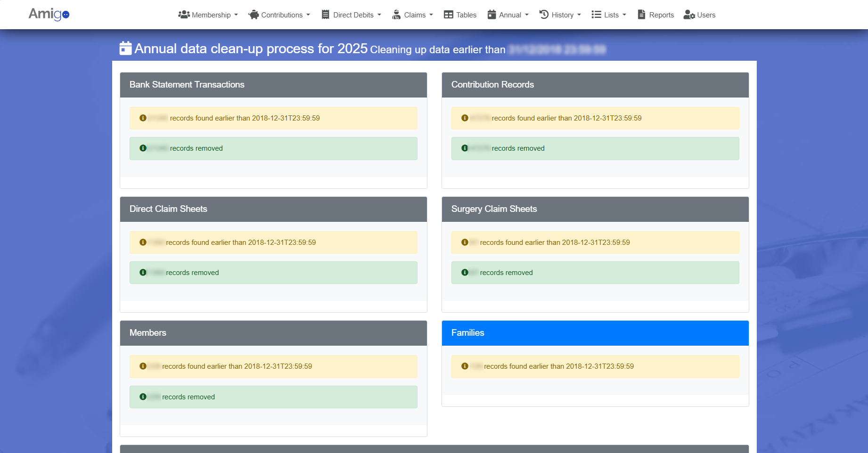Image resolution: width=868 pixels, height=453 pixels.
Task: Open the Reports menu item
Action: (655, 15)
